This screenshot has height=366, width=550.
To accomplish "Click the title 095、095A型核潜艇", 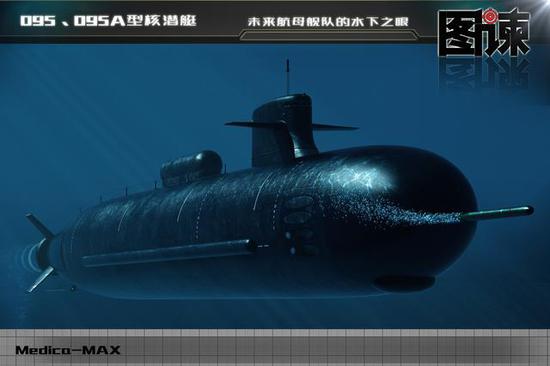I will pos(108,21).
